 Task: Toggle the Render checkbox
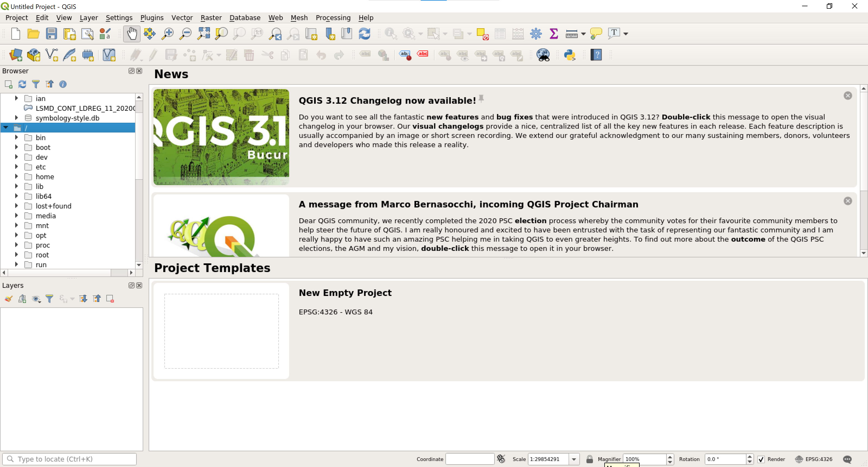(761, 459)
